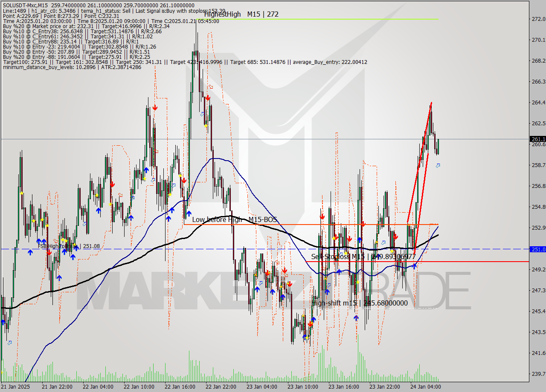
Task: Click the 258.7 price axis label
Action: click(538, 165)
